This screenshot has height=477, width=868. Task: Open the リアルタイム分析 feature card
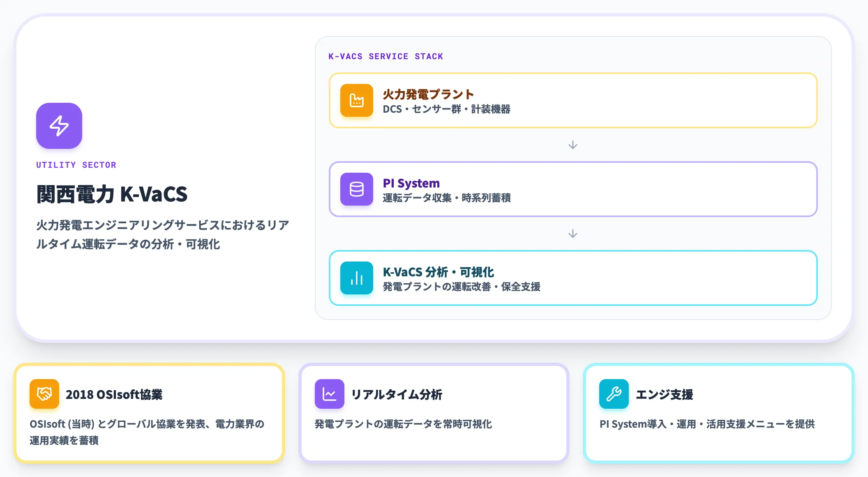point(434,413)
